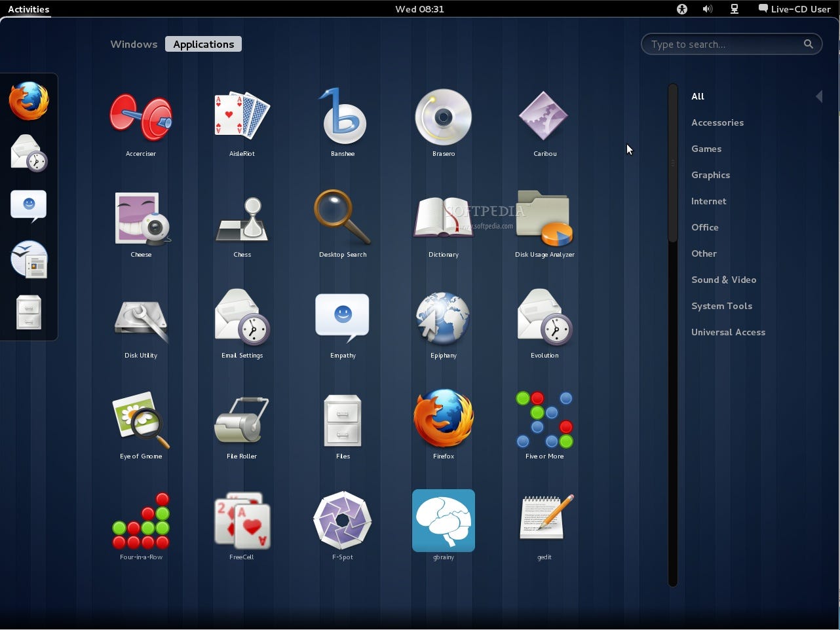Select the Applications tab
Image resolution: width=840 pixels, height=630 pixels.
[204, 44]
